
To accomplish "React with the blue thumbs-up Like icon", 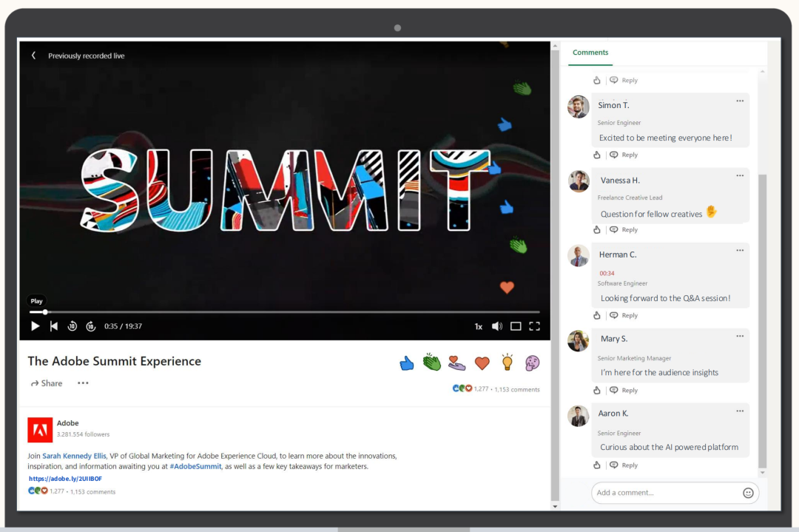I will (407, 363).
